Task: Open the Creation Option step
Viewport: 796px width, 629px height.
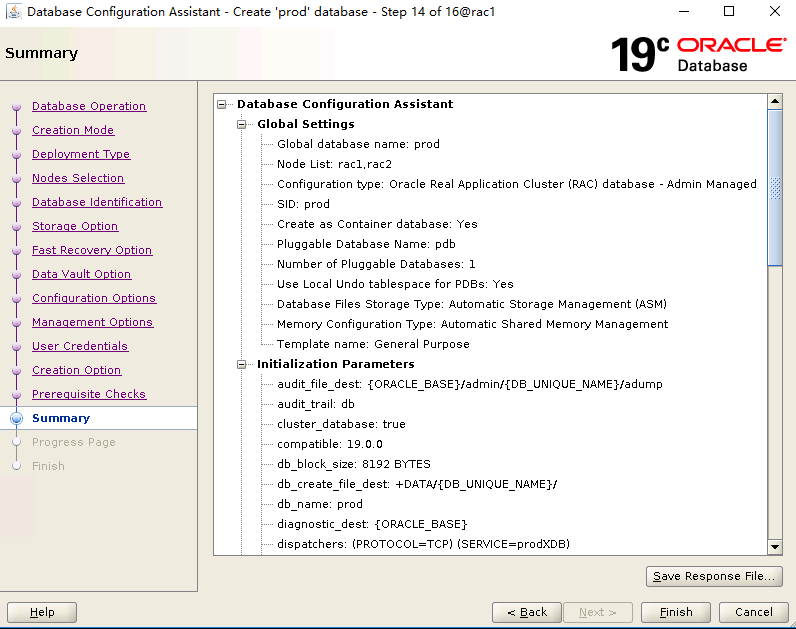Action: pyautogui.click(x=77, y=370)
